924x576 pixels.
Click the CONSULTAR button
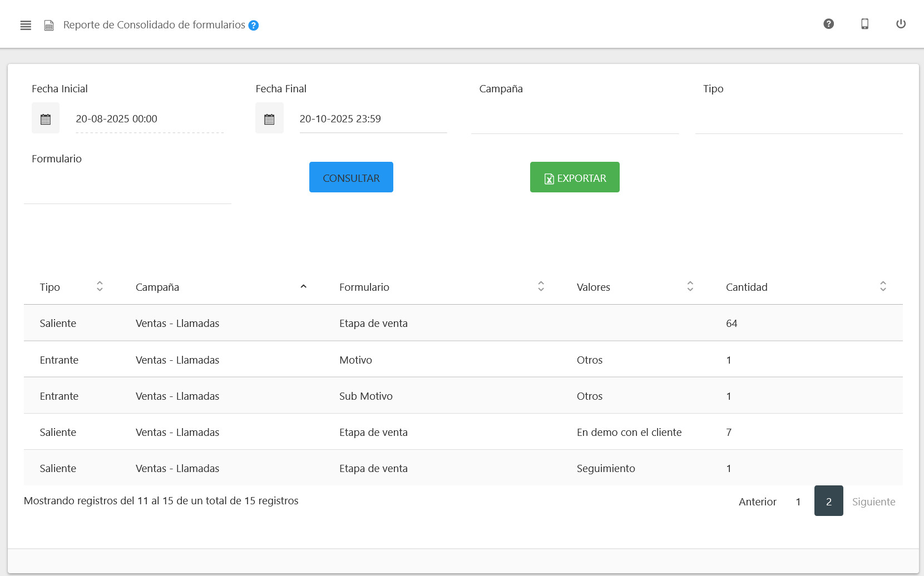click(x=351, y=177)
